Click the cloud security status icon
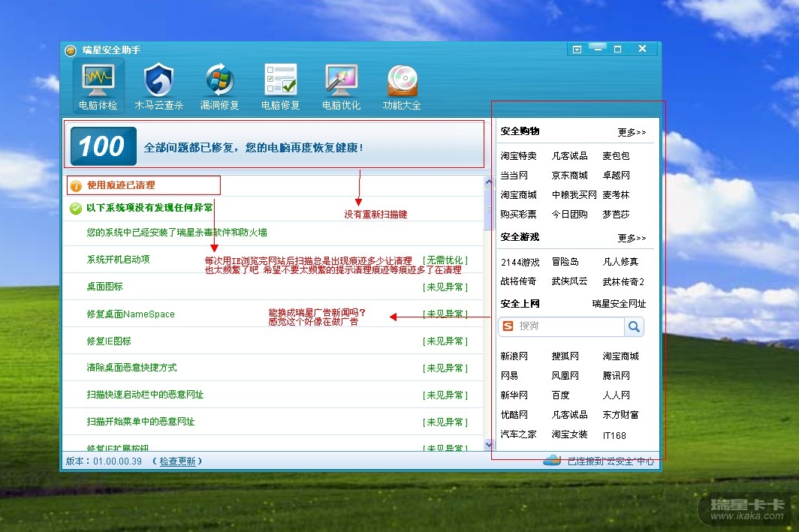 552,460
